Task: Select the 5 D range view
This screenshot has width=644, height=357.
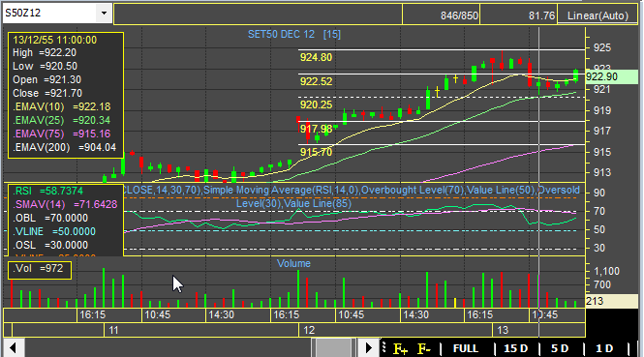Action: pyautogui.click(x=560, y=348)
